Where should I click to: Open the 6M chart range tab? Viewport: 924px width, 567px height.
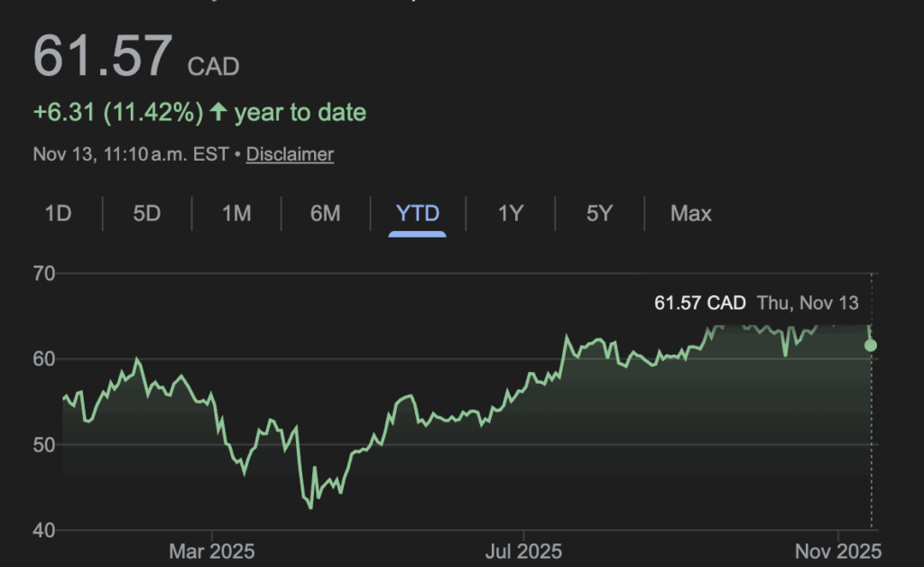(x=325, y=214)
